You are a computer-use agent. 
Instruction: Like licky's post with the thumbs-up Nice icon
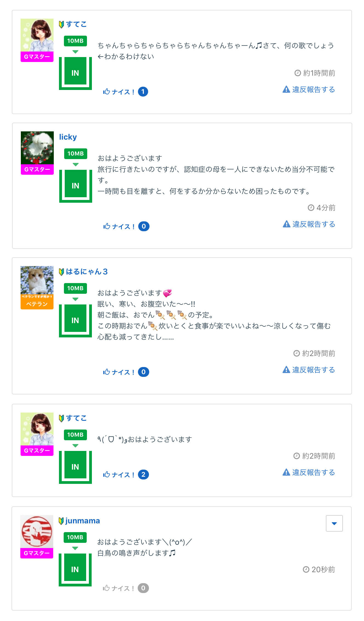[107, 226]
